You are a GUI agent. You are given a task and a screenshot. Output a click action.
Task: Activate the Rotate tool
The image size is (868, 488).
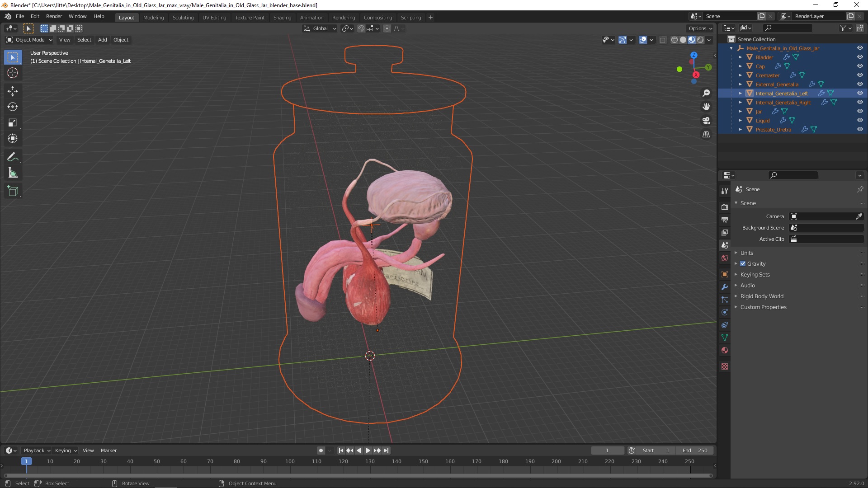click(13, 107)
